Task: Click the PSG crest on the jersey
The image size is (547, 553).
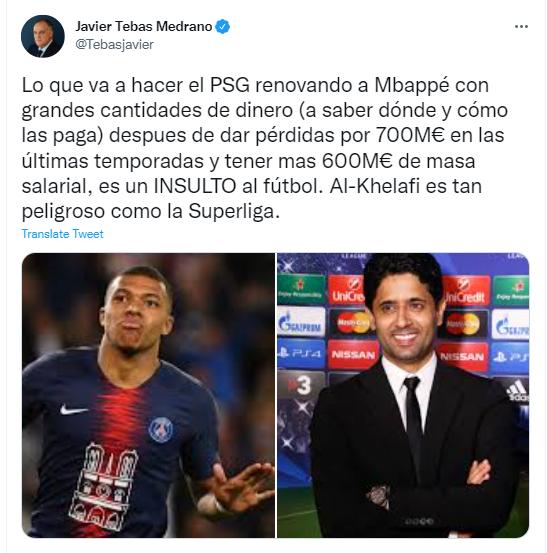Action: point(160,430)
